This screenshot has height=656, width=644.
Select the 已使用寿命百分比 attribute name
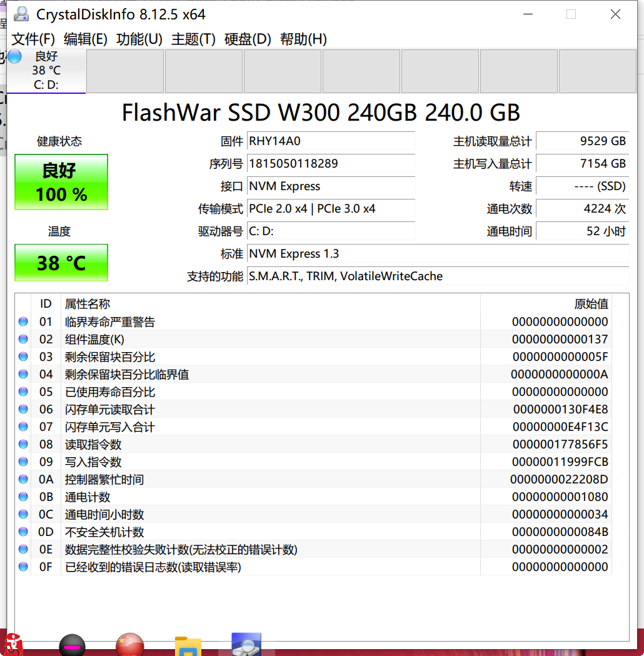pyautogui.click(x=110, y=392)
